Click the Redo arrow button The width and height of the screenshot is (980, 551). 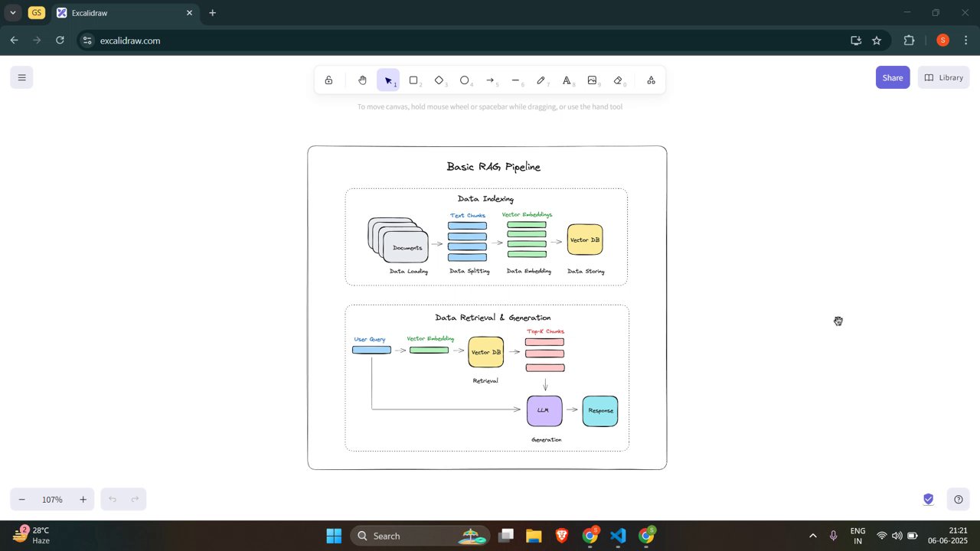135,500
